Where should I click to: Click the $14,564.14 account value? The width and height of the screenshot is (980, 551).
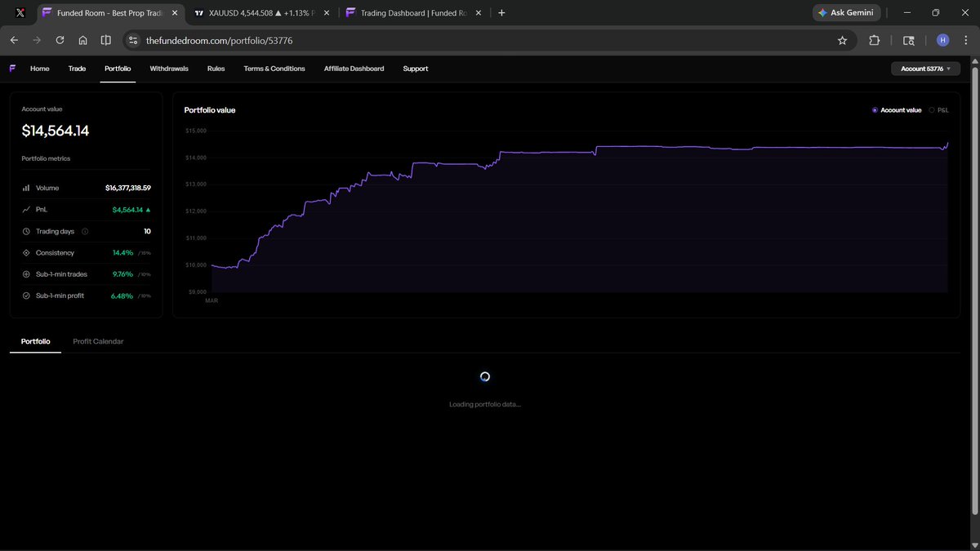pyautogui.click(x=56, y=131)
